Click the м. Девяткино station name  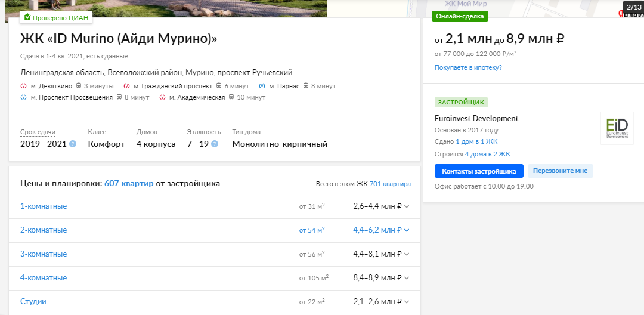click(x=51, y=86)
